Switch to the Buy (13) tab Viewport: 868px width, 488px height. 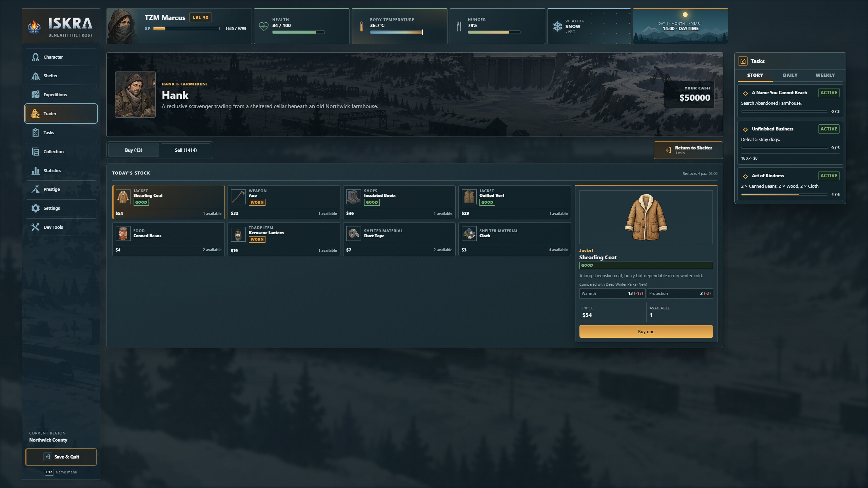coord(134,150)
